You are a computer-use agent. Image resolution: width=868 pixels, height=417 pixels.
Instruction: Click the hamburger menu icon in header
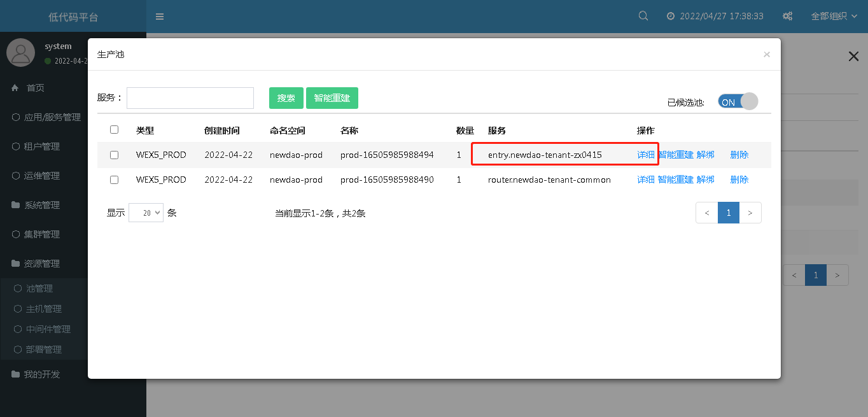click(x=160, y=17)
